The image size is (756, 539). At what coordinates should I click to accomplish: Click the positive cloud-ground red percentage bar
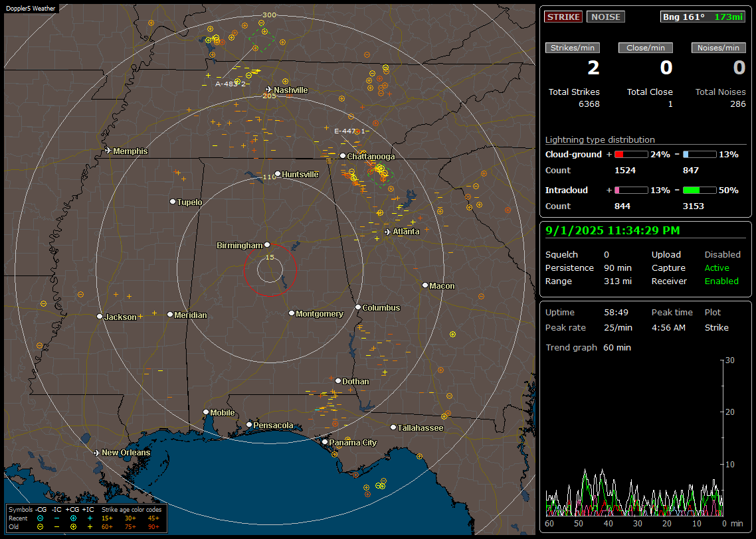[x=631, y=155]
